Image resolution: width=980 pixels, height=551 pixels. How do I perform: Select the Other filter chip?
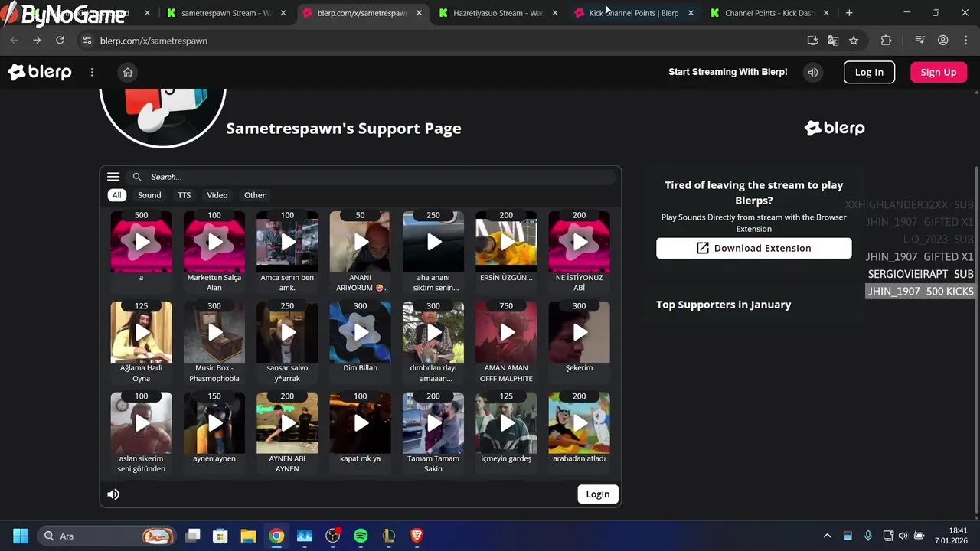pos(255,195)
